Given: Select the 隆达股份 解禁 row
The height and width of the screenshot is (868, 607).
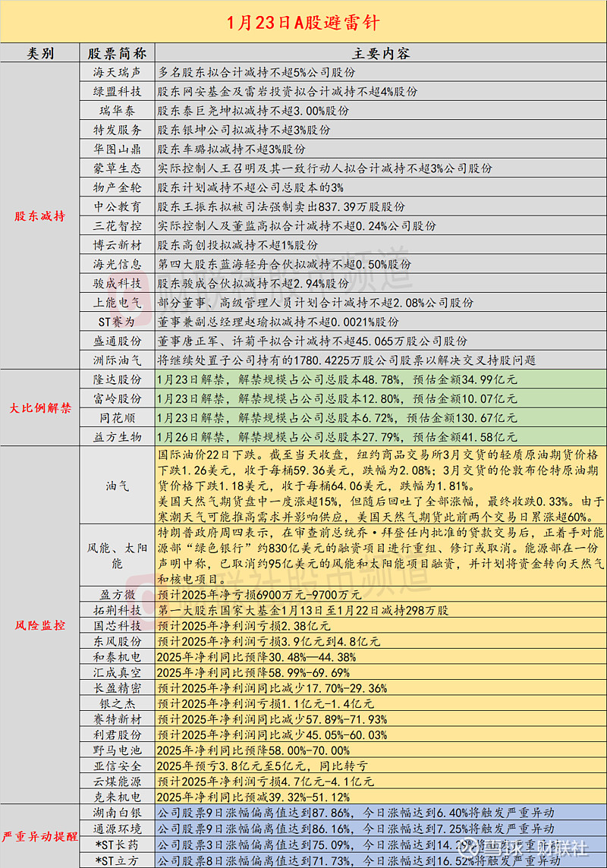Looking at the screenshot, I should 117,379.
